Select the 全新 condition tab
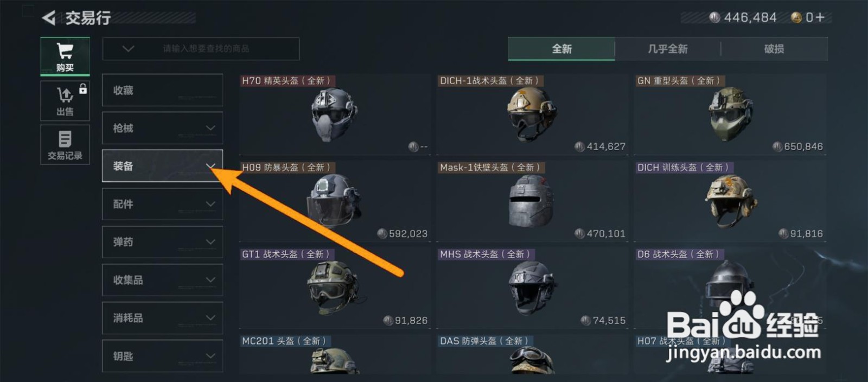This screenshot has height=382, width=868. [x=561, y=49]
